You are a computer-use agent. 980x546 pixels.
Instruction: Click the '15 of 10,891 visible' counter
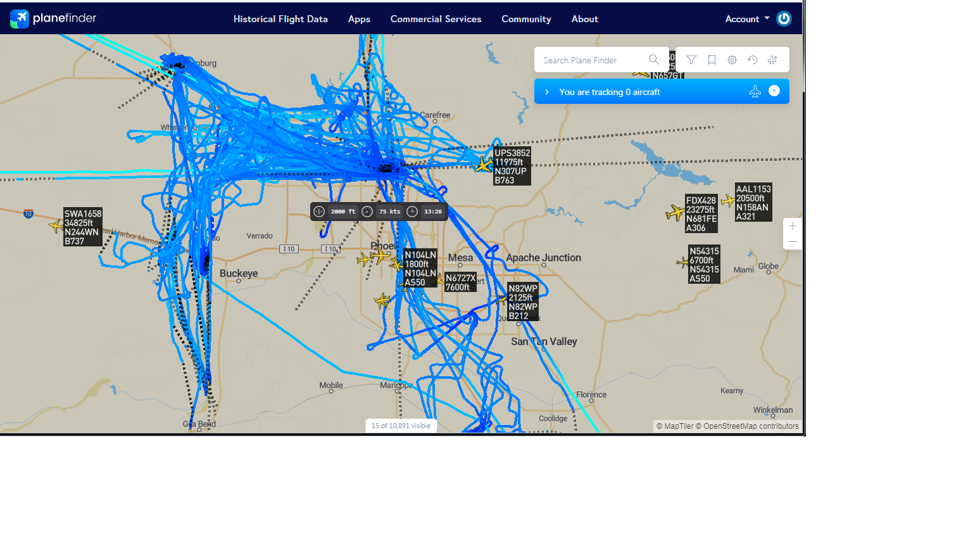coord(401,426)
